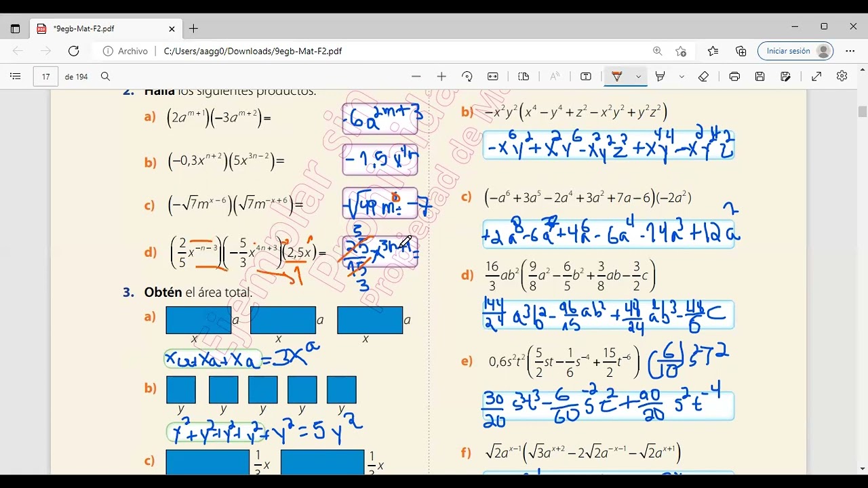Click the page number field showing 17
This screenshot has height=488, width=868.
click(45, 77)
